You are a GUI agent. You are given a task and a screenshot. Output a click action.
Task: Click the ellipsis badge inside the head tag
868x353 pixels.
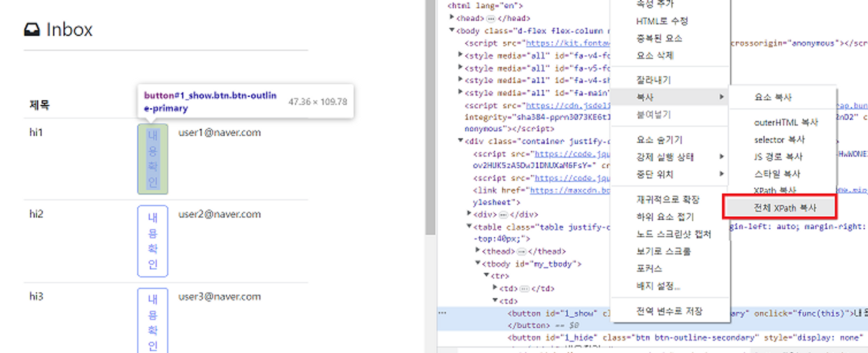pyautogui.click(x=491, y=19)
